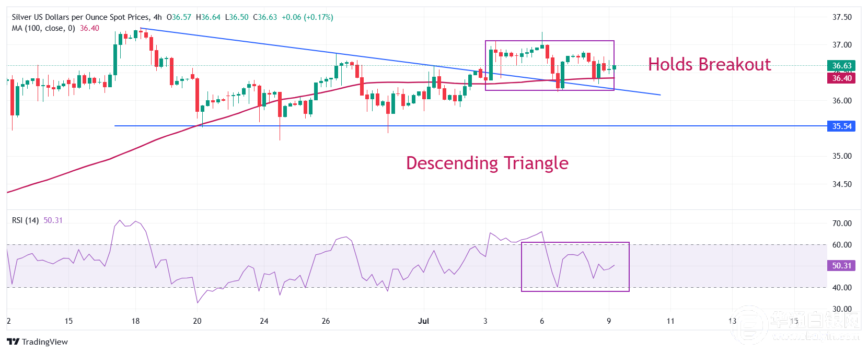The height and width of the screenshot is (353, 868).
Task: Click the TradingView logo icon
Action: 13,342
